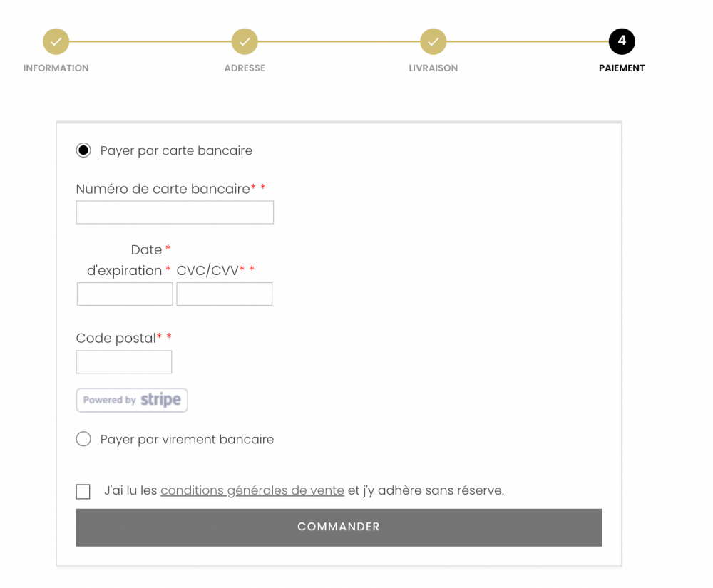The height and width of the screenshot is (588, 713).
Task: Click the Code postal input box
Action: click(x=123, y=361)
